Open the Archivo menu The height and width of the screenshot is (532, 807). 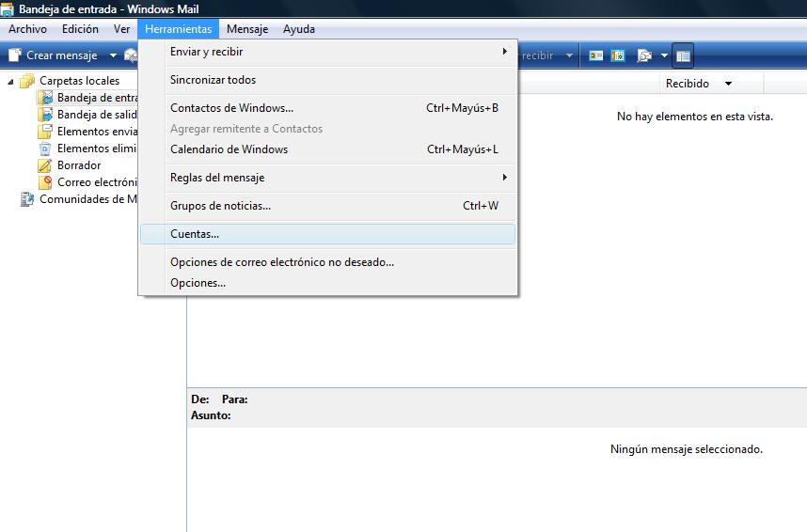pyautogui.click(x=27, y=29)
